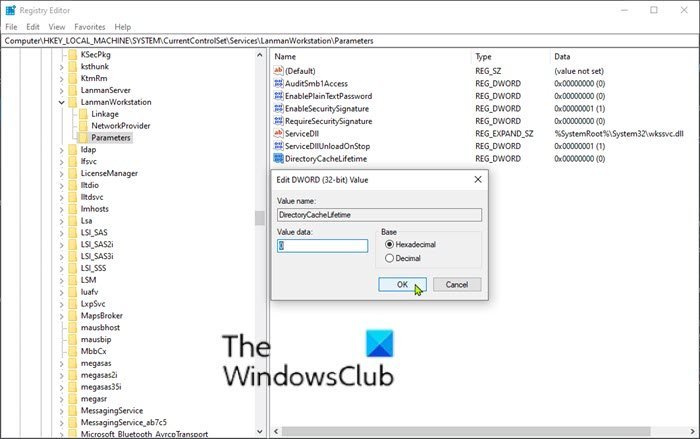Expand the MapsBroker tree node
This screenshot has width=700, height=439.
(x=62, y=316)
